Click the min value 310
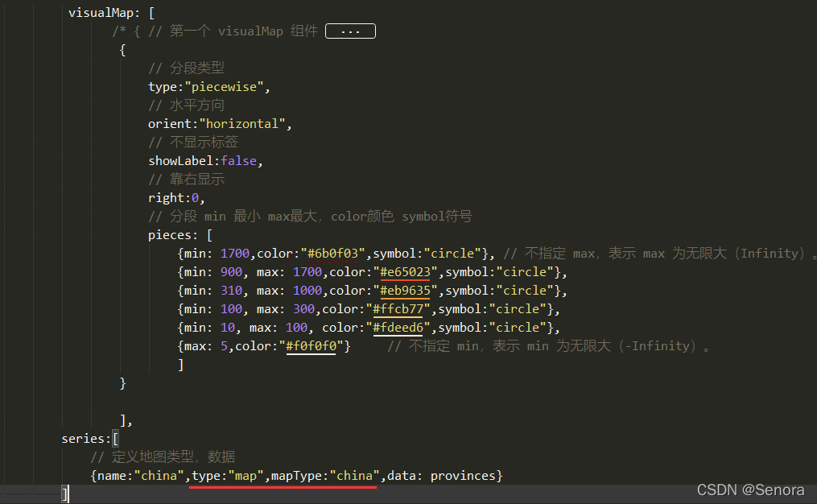Image resolution: width=817 pixels, height=504 pixels. (x=231, y=291)
